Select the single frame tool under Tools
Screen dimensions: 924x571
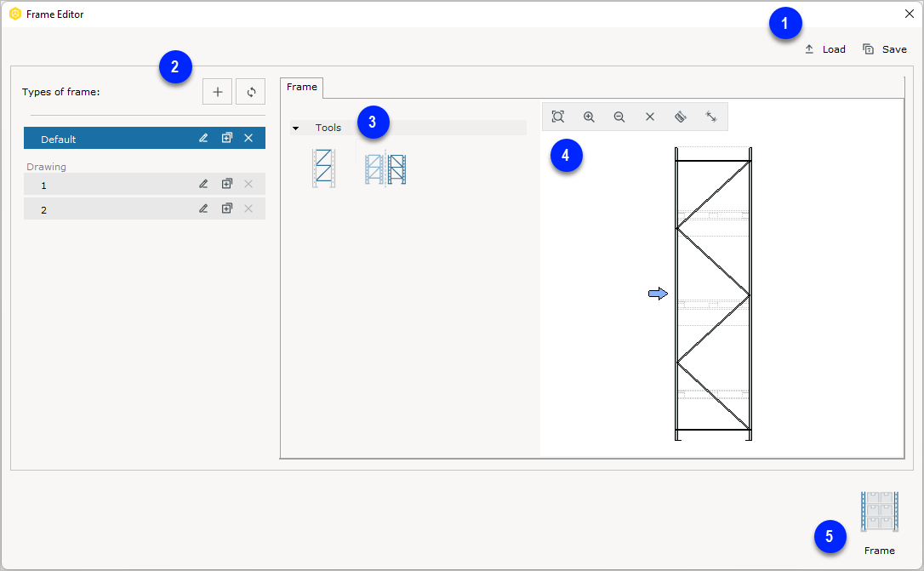[x=323, y=168]
